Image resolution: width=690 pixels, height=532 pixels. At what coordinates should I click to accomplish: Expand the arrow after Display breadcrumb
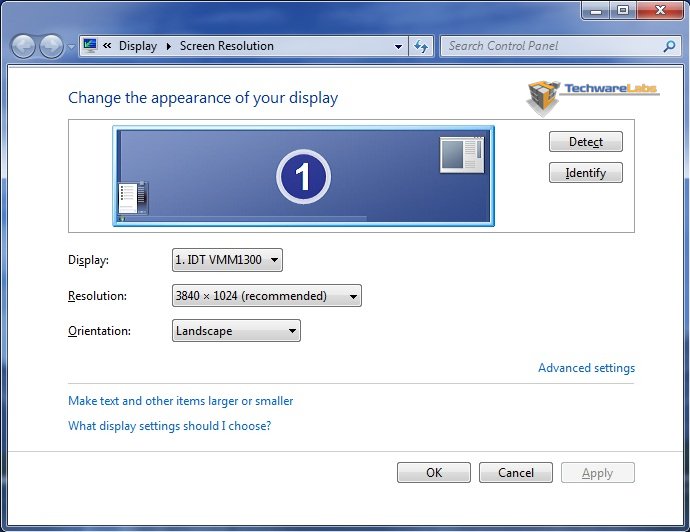169,46
